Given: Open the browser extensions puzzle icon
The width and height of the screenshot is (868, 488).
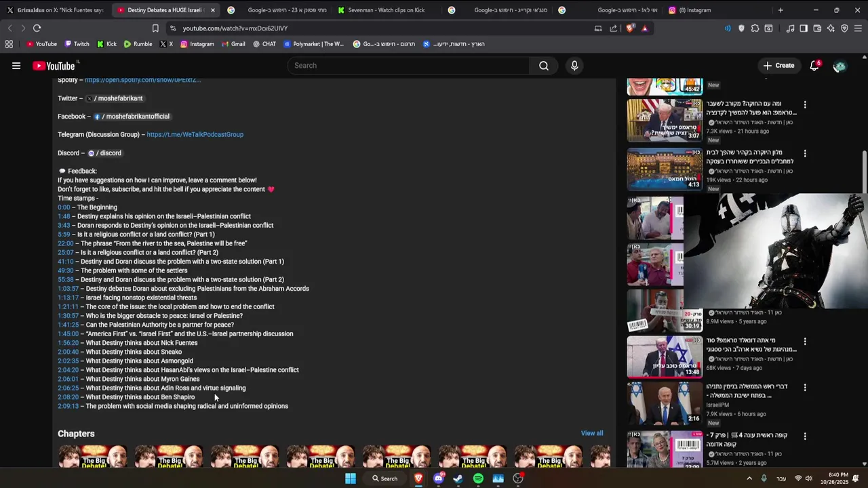Looking at the screenshot, I should click(x=755, y=28).
